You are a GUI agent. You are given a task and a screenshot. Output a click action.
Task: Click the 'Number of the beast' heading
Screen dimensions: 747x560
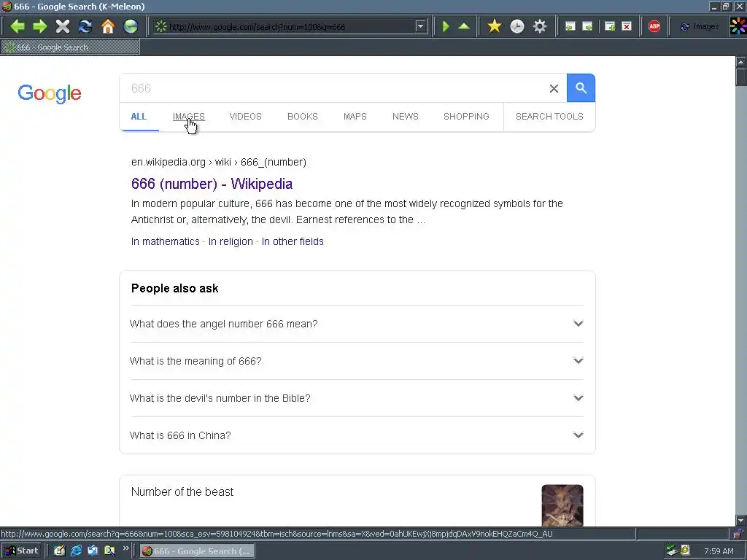tap(182, 492)
